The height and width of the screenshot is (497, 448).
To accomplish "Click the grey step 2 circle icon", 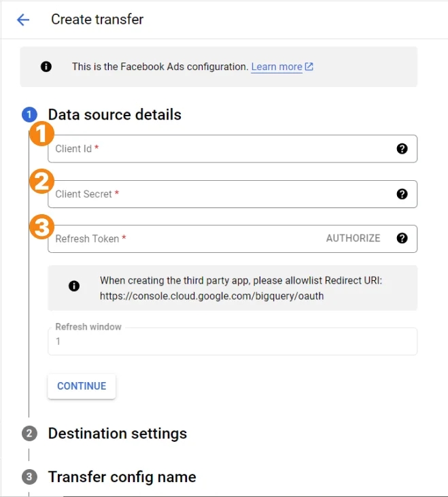I will click(x=29, y=433).
